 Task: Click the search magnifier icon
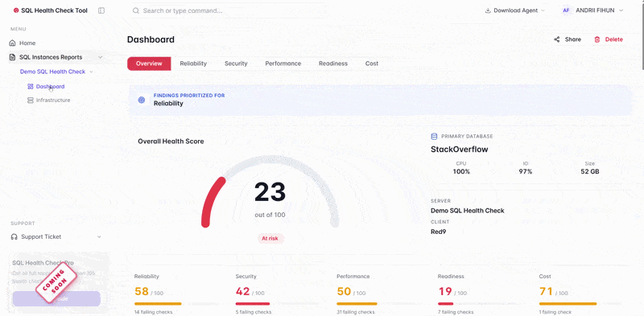[136, 10]
